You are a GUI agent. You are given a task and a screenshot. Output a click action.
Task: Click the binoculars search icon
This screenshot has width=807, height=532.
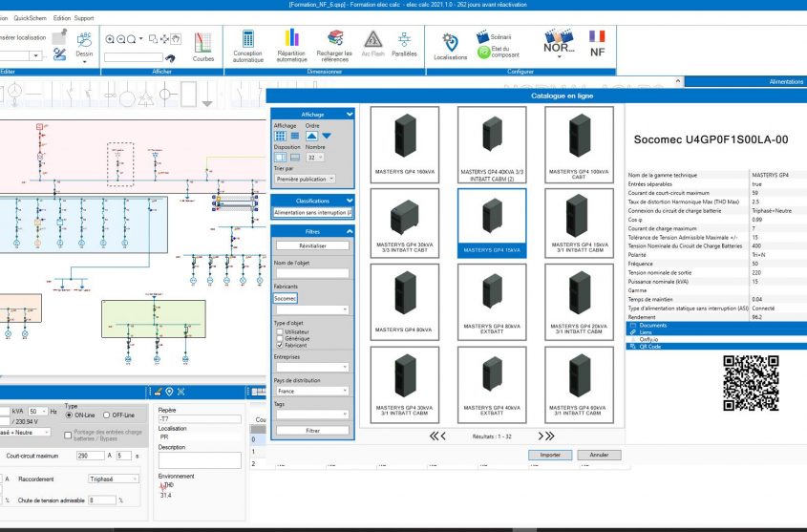coord(170,57)
